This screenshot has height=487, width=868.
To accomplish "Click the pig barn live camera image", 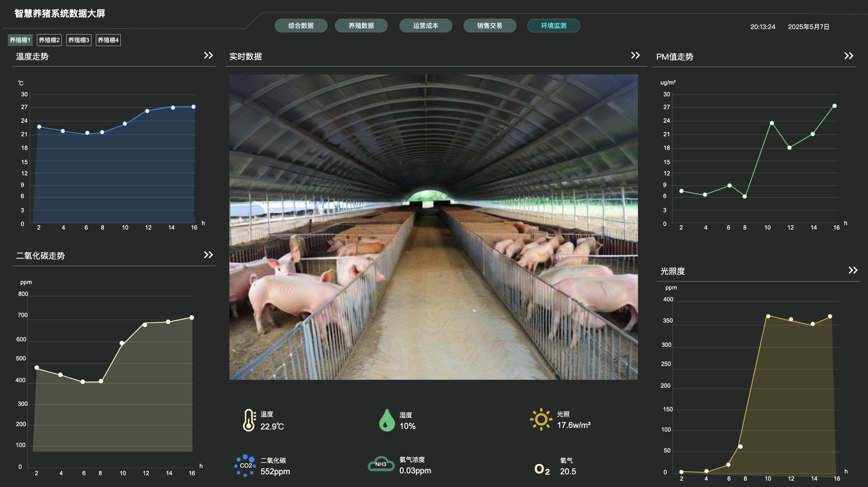I will (x=433, y=227).
